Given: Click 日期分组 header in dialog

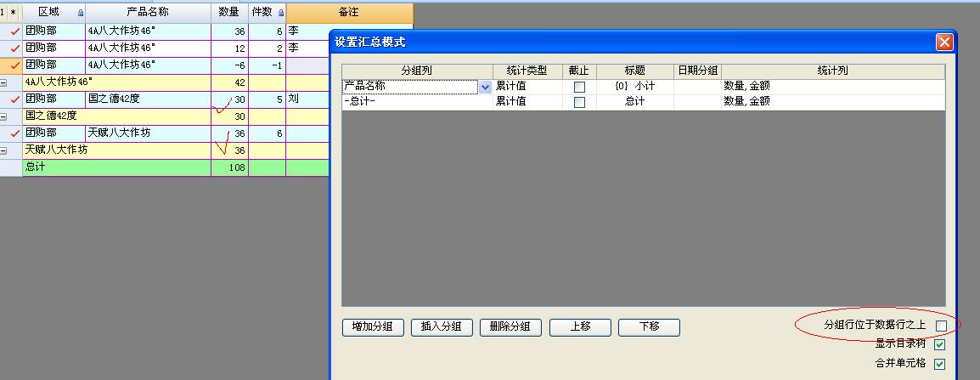Looking at the screenshot, I should (697, 71).
